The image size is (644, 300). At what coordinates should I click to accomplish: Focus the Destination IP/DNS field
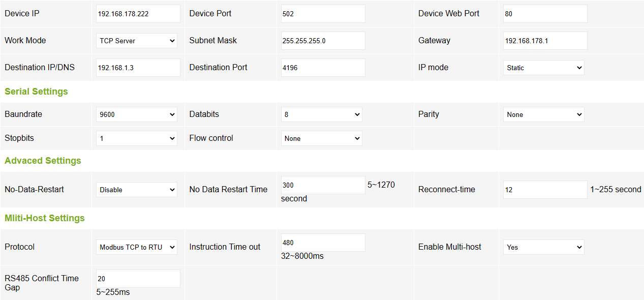pyautogui.click(x=138, y=68)
